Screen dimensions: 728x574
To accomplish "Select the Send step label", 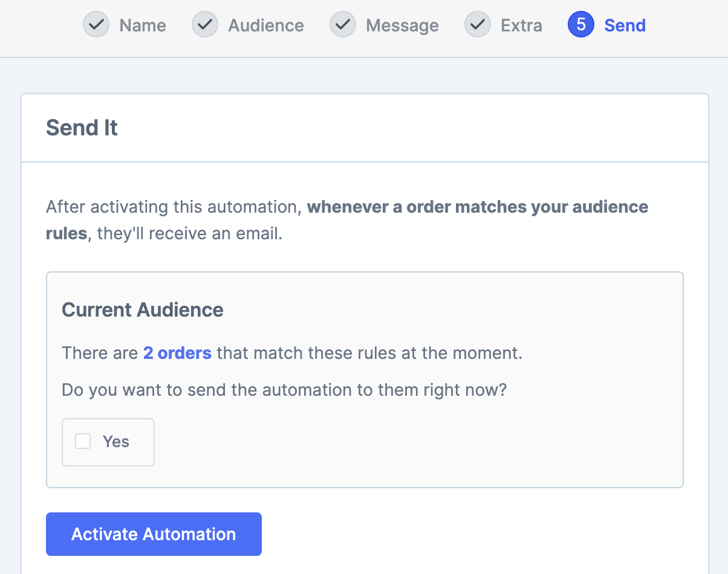I will pyautogui.click(x=625, y=25).
